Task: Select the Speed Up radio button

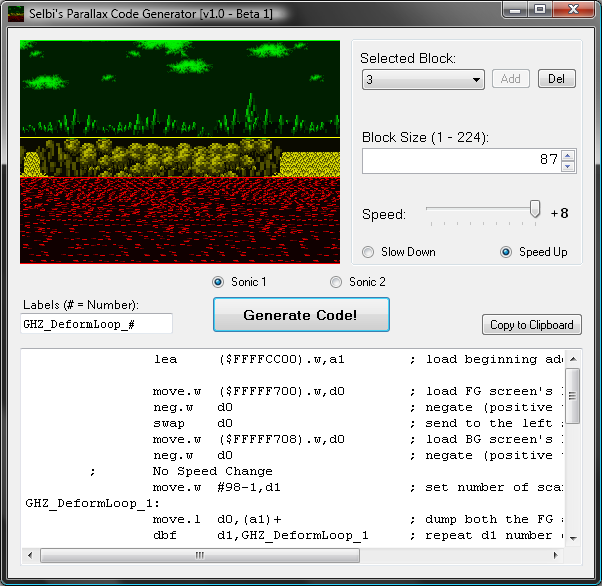Action: (506, 252)
